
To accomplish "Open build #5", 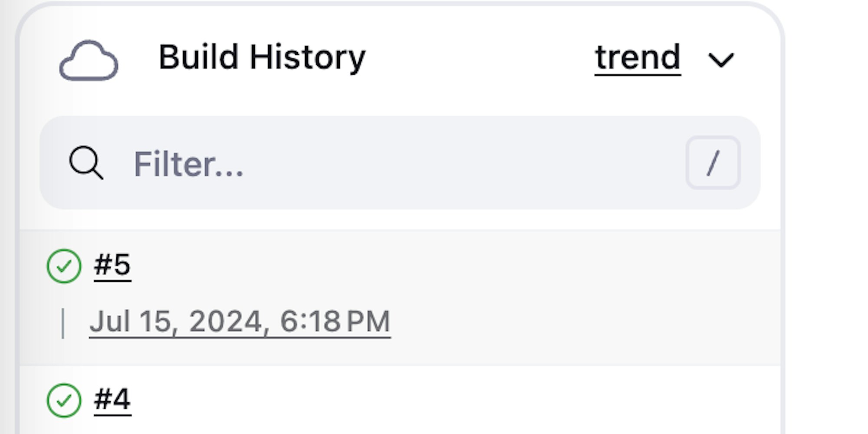I will (112, 265).
